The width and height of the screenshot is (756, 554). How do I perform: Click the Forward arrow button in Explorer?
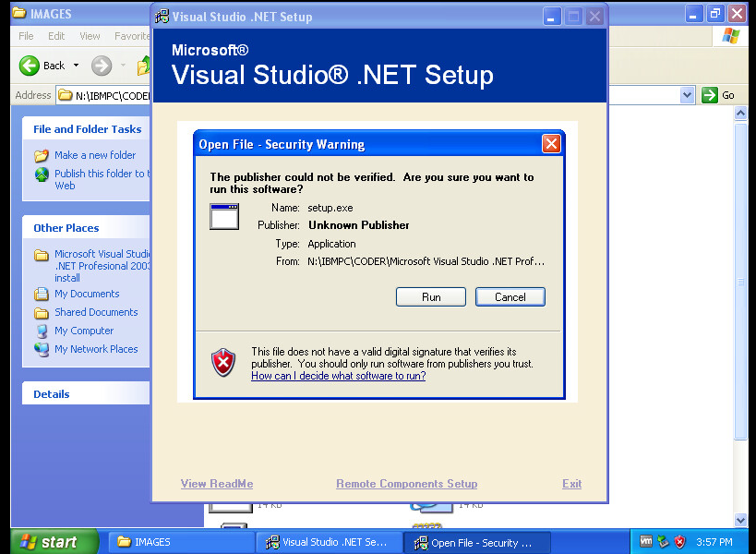tap(102, 66)
